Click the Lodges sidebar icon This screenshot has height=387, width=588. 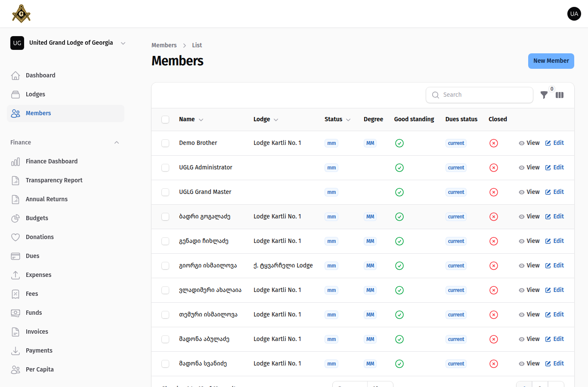pos(15,94)
